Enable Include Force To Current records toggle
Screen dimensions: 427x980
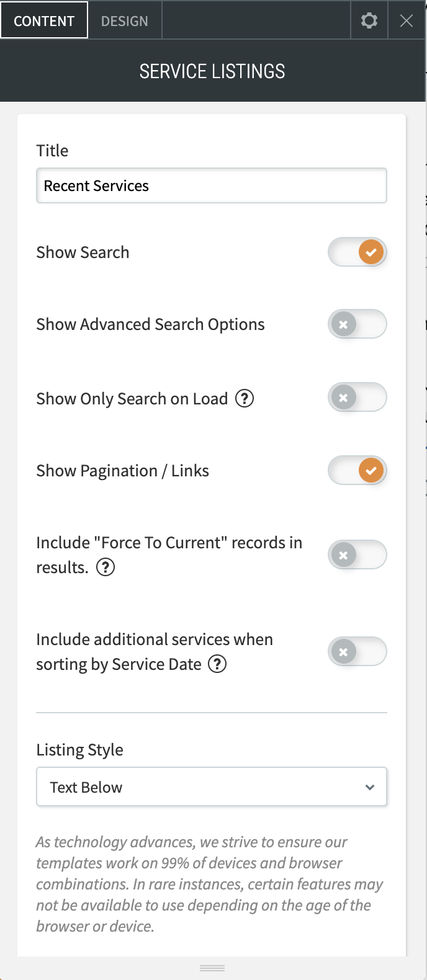(x=357, y=555)
